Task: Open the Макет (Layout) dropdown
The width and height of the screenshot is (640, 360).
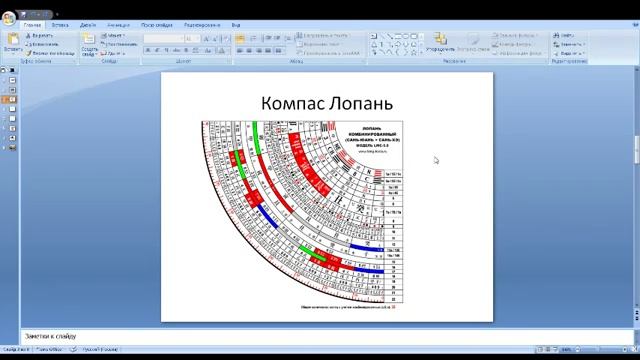Action: click(113, 36)
